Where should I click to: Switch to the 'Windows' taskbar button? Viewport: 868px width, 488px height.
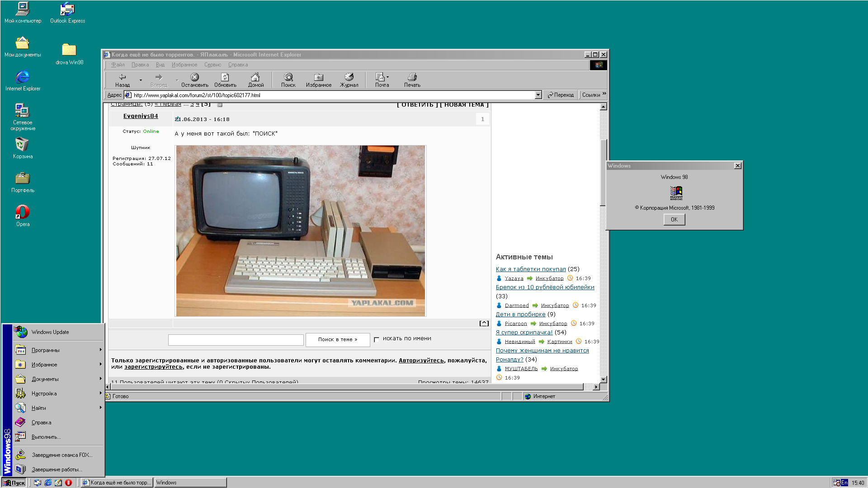(x=190, y=483)
